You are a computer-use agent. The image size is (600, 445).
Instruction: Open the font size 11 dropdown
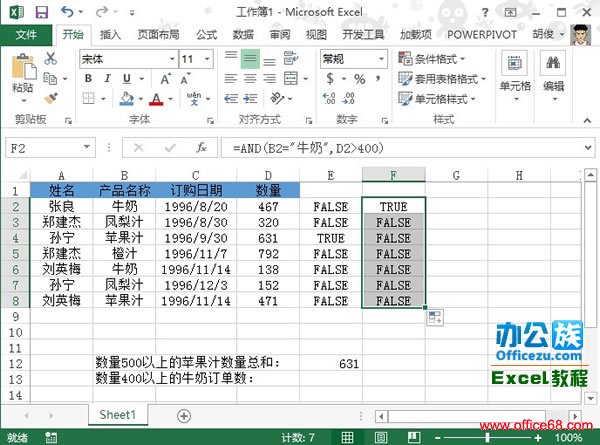[x=207, y=59]
